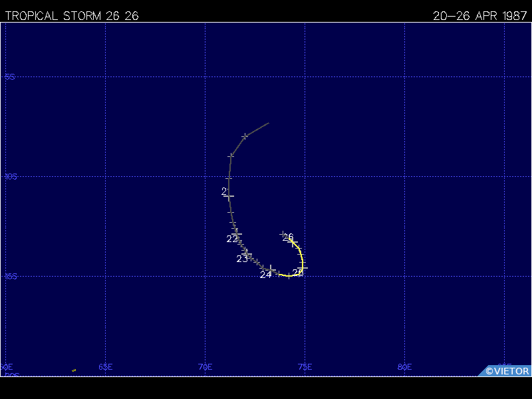Select the 10S latitude label

tap(10, 177)
